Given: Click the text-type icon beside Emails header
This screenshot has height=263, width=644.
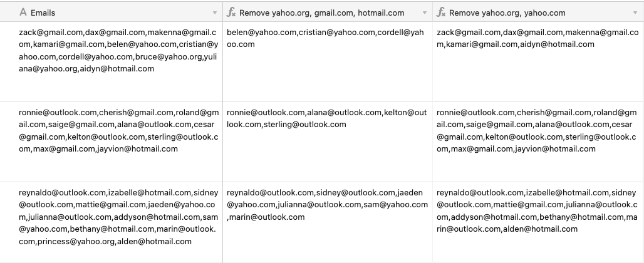Looking at the screenshot, I should click(23, 13).
